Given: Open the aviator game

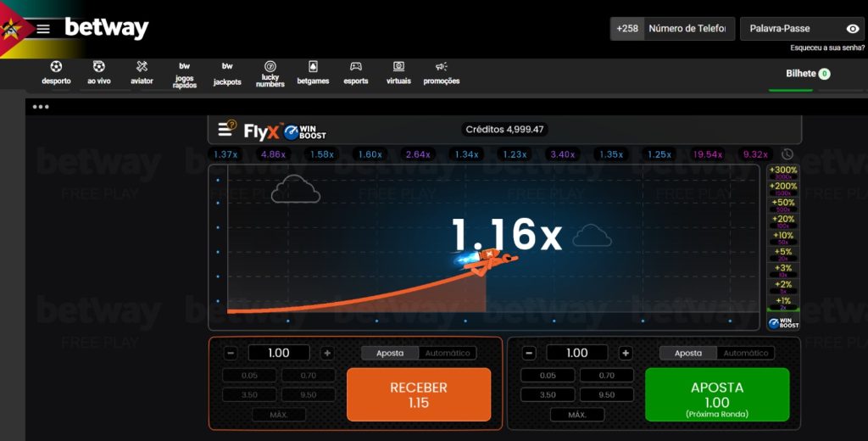Looking at the screenshot, I should point(142,73).
